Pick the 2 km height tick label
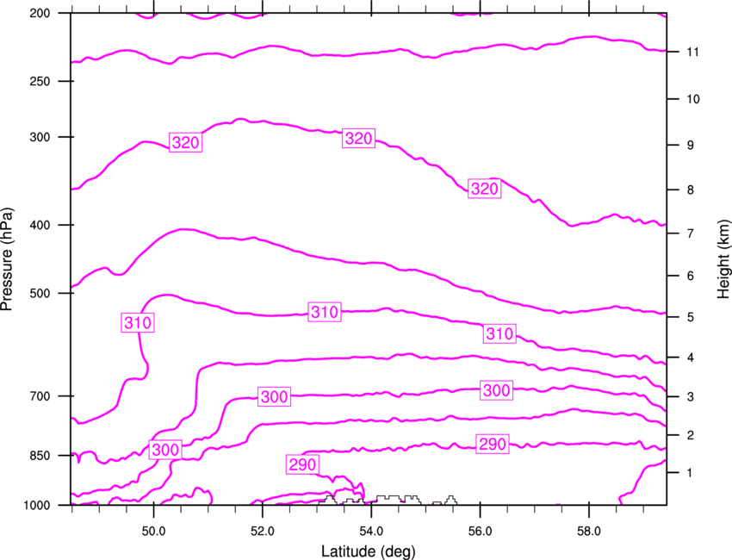Image resolution: width=732 pixels, height=560 pixels. [691, 435]
